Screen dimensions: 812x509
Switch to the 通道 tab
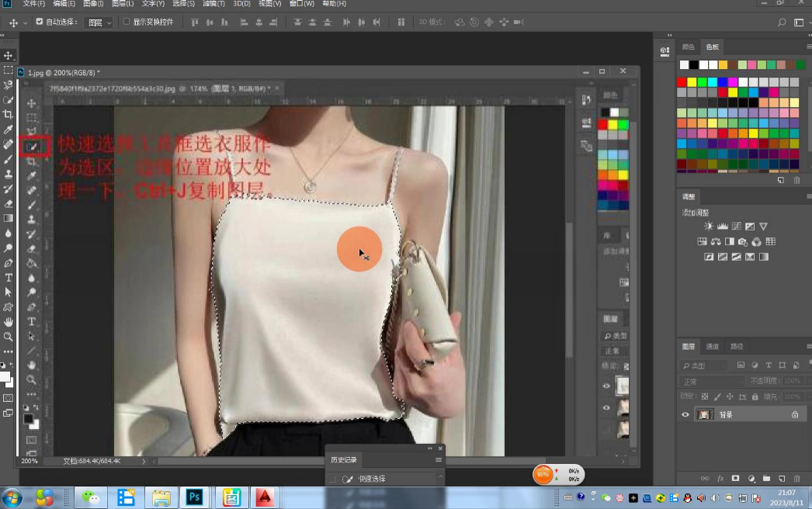click(x=712, y=346)
